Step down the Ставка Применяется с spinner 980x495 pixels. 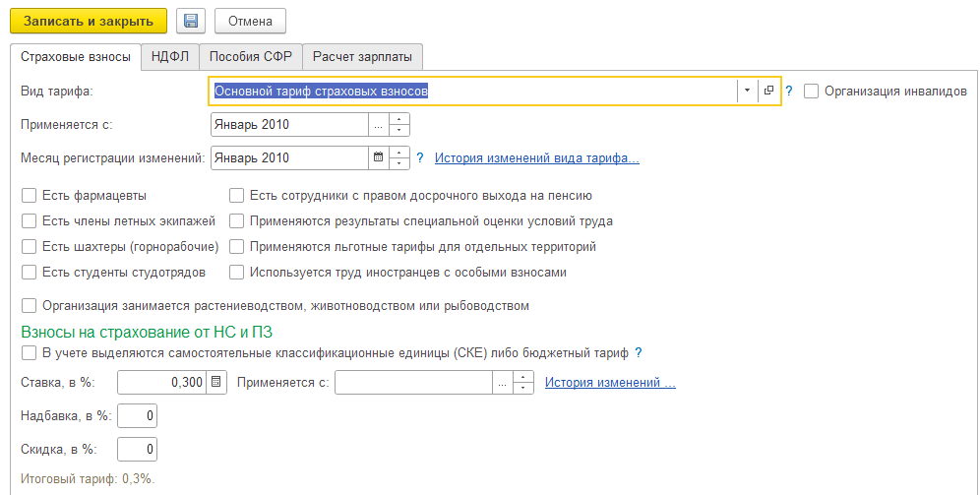coord(523,388)
